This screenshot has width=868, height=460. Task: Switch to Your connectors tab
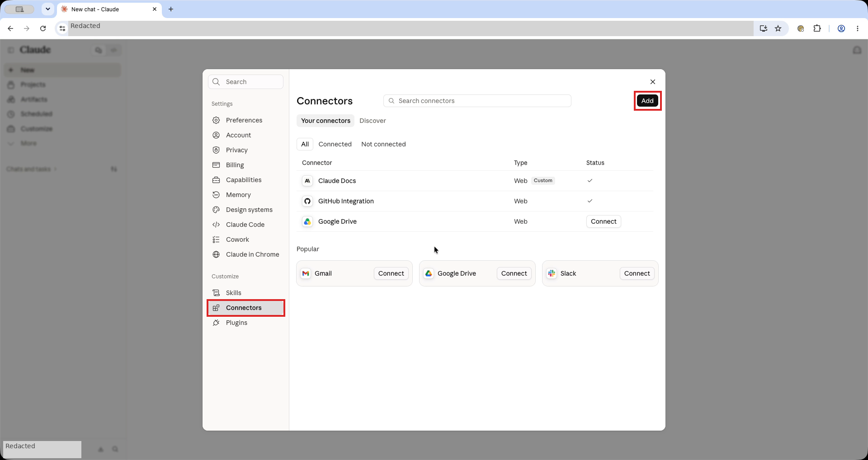point(325,121)
